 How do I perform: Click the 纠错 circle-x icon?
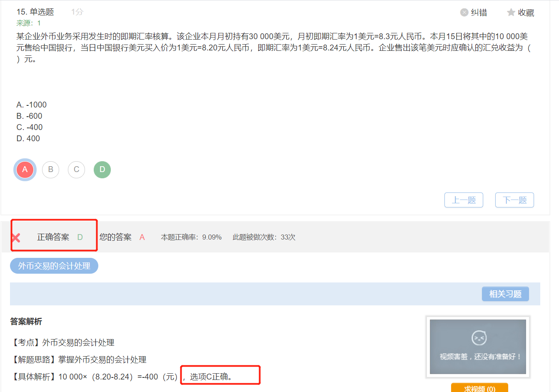464,12
